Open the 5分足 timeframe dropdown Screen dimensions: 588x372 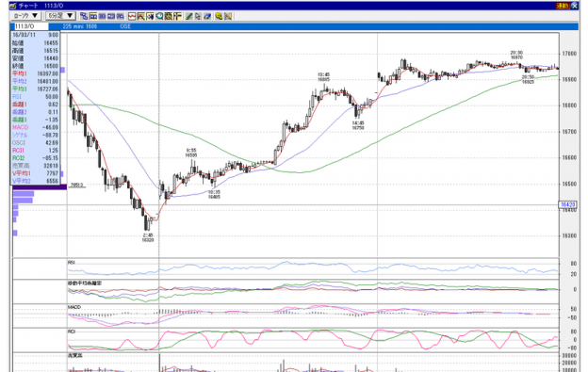click(60, 16)
